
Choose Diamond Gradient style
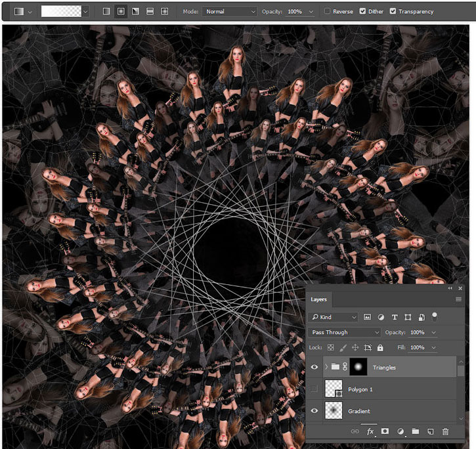point(165,12)
